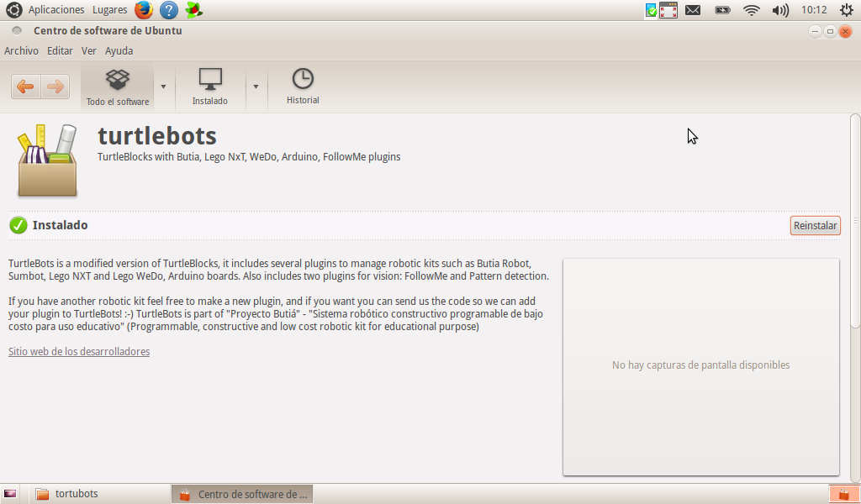The image size is (861, 504).
Task: Open the blue help question-mark launcher
Action: [x=168, y=10]
